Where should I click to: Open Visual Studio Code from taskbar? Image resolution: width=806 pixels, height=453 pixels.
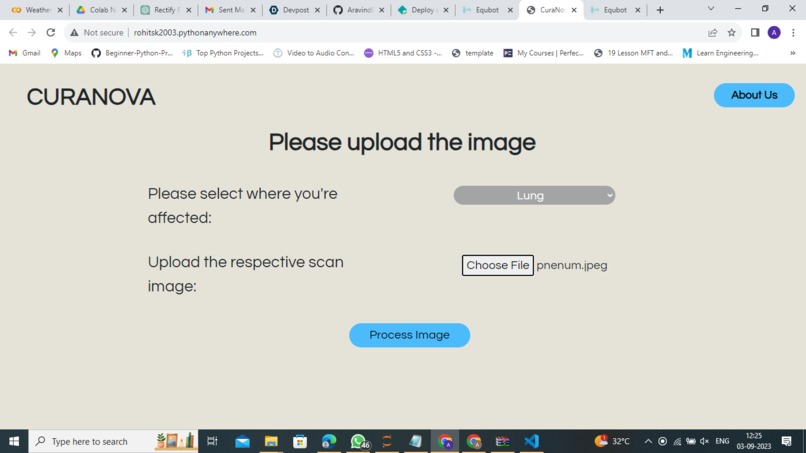coord(532,441)
